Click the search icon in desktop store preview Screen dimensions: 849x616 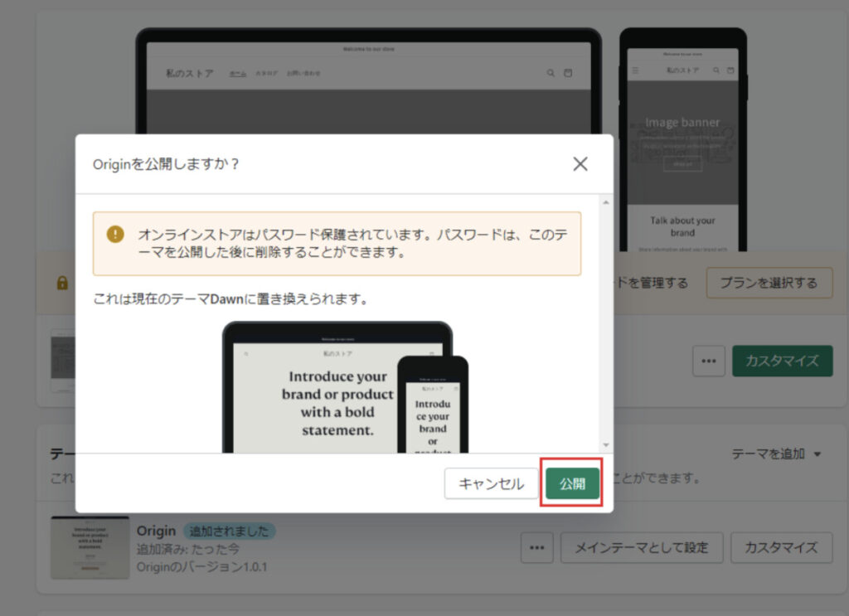[551, 74]
